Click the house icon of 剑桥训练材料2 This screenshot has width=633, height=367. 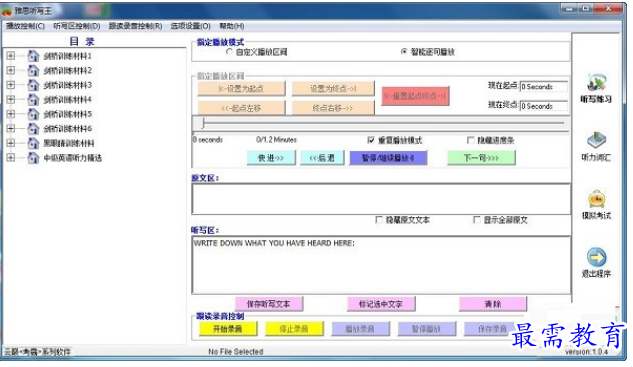[x=33, y=70]
